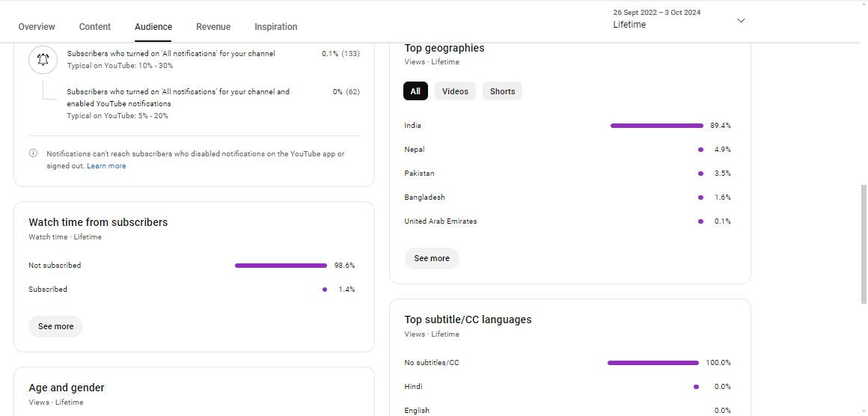The image size is (868, 416).
Task: Go to the Revenue tab
Action: click(213, 27)
